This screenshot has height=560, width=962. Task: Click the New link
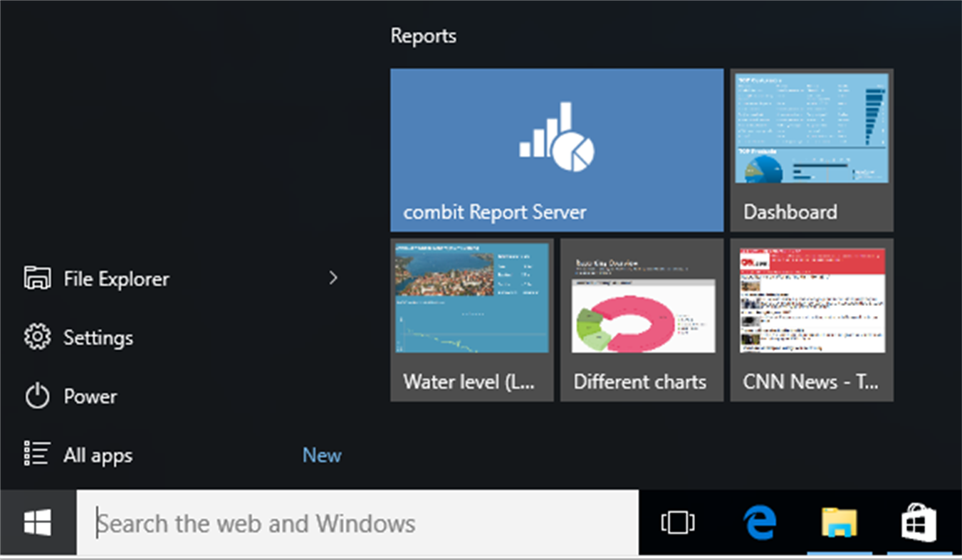[321, 455]
